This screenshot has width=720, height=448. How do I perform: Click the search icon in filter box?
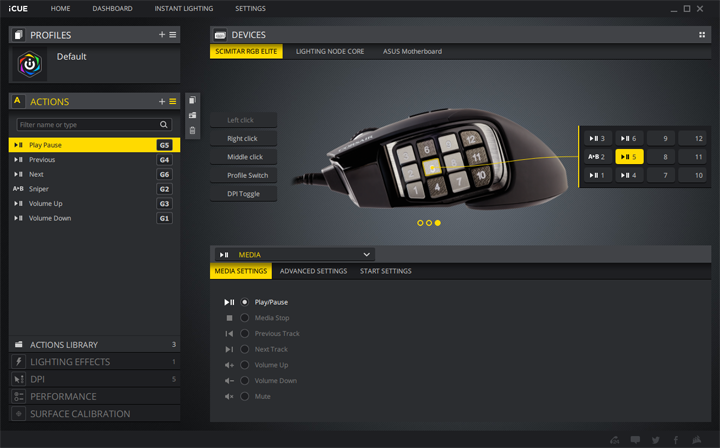(164, 125)
